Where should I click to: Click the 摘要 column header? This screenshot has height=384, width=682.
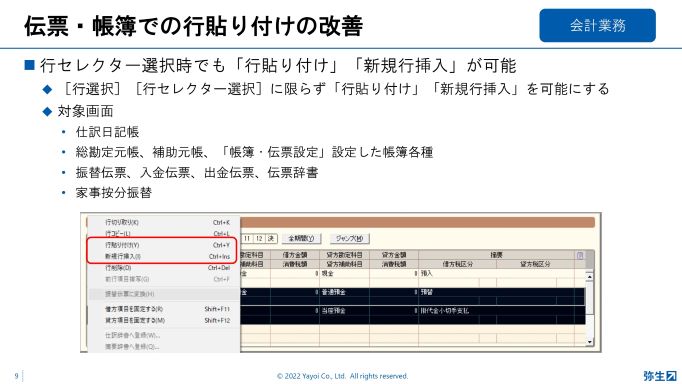pyautogui.click(x=496, y=255)
